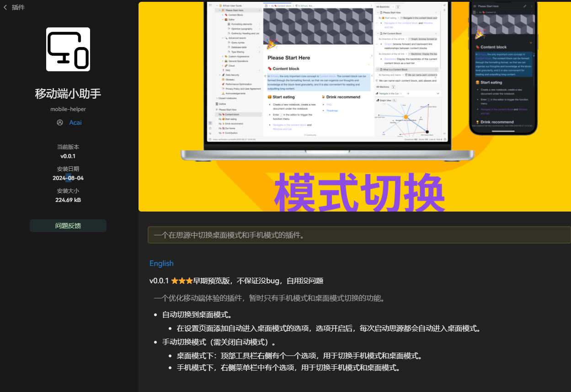Click the author account icon beside Acai
Image resolution: width=571 pixels, height=392 pixels.
pos(60,122)
